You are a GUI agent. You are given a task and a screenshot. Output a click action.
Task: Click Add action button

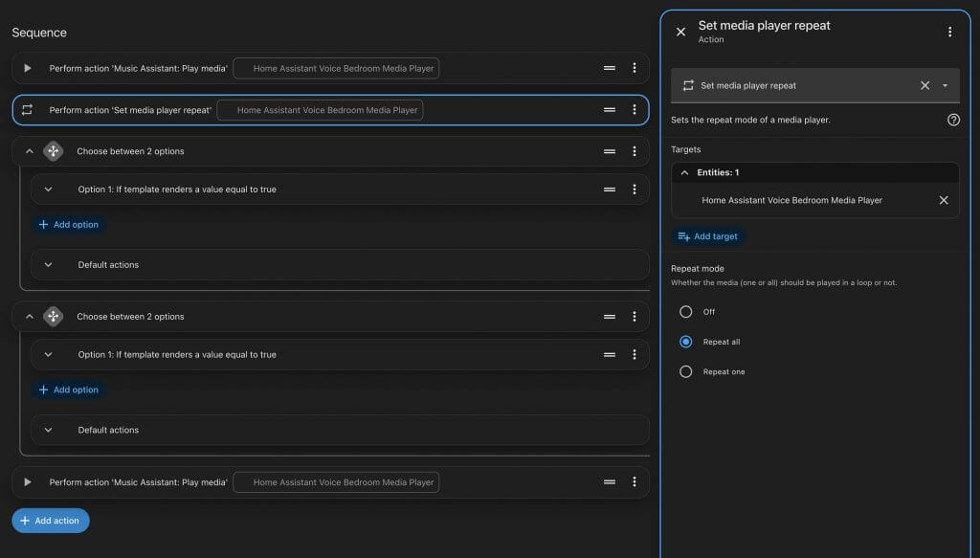(51, 521)
